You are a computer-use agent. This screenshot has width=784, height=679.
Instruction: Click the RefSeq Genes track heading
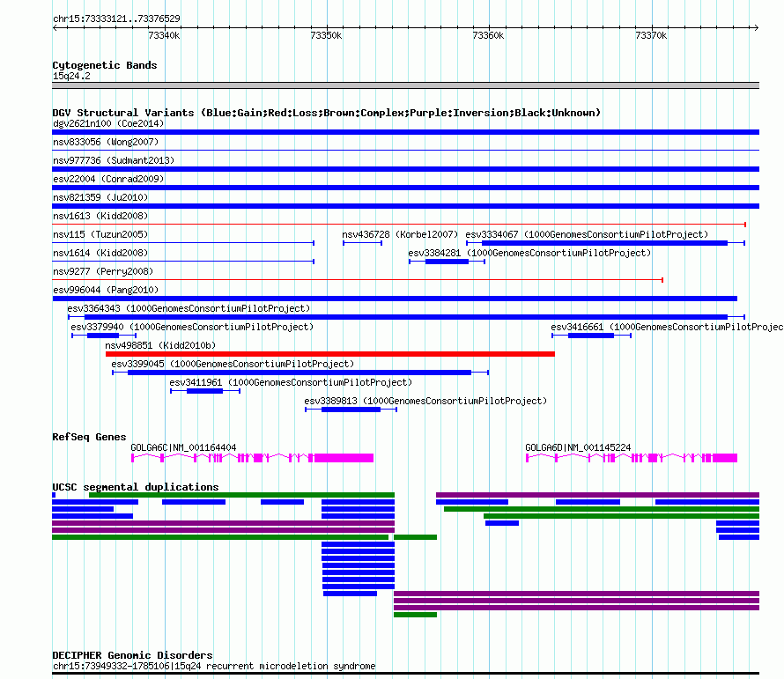pyautogui.click(x=89, y=437)
